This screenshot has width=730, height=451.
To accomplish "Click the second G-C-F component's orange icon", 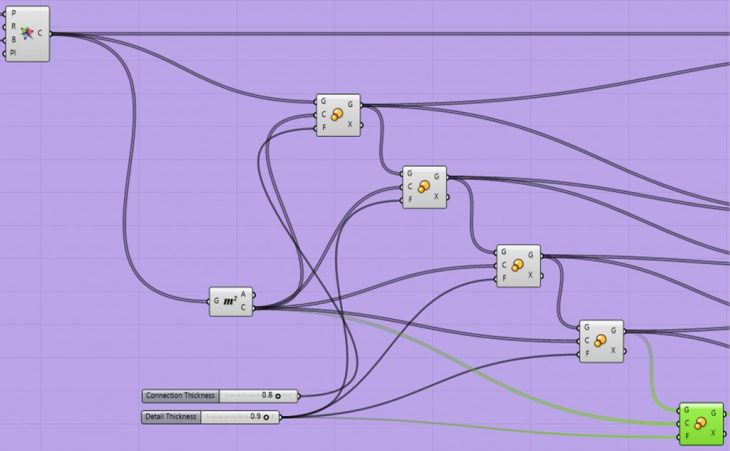I will pos(424,187).
